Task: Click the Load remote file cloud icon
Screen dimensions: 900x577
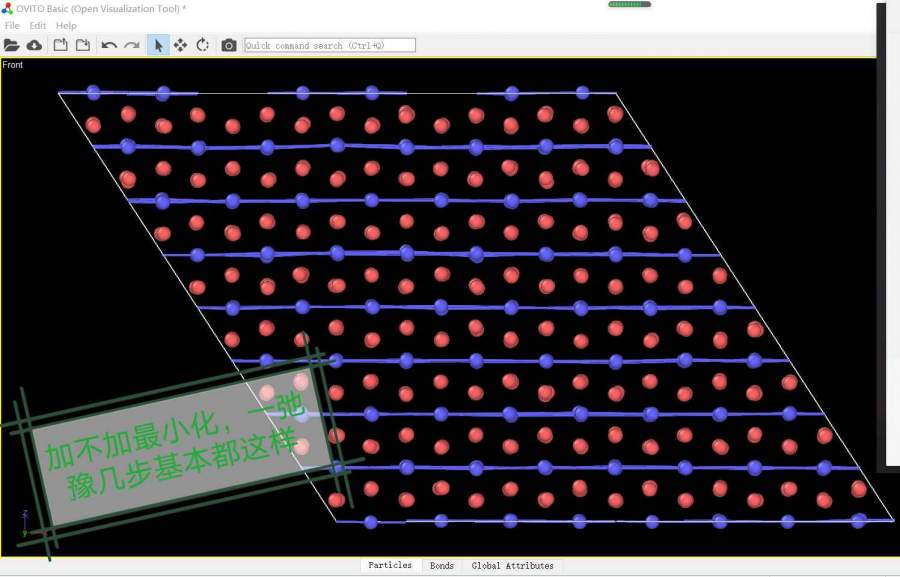Action: (x=34, y=45)
